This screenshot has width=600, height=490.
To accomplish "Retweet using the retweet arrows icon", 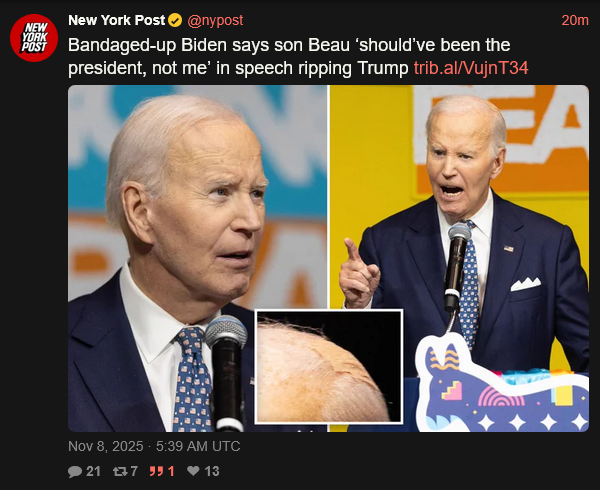I will click(120, 471).
